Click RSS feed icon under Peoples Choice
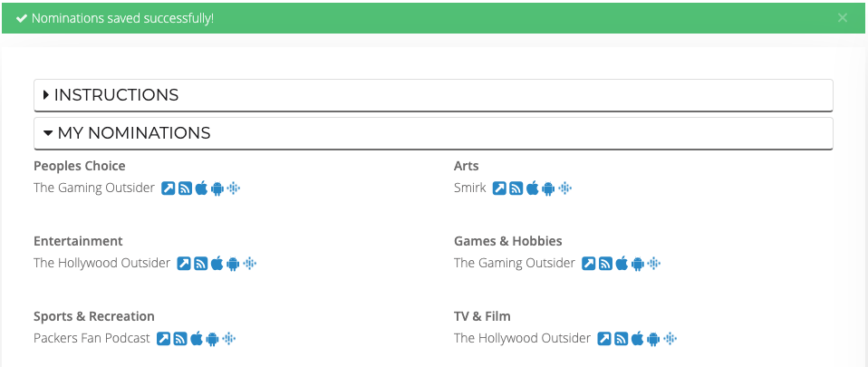868x367 pixels. point(185,188)
